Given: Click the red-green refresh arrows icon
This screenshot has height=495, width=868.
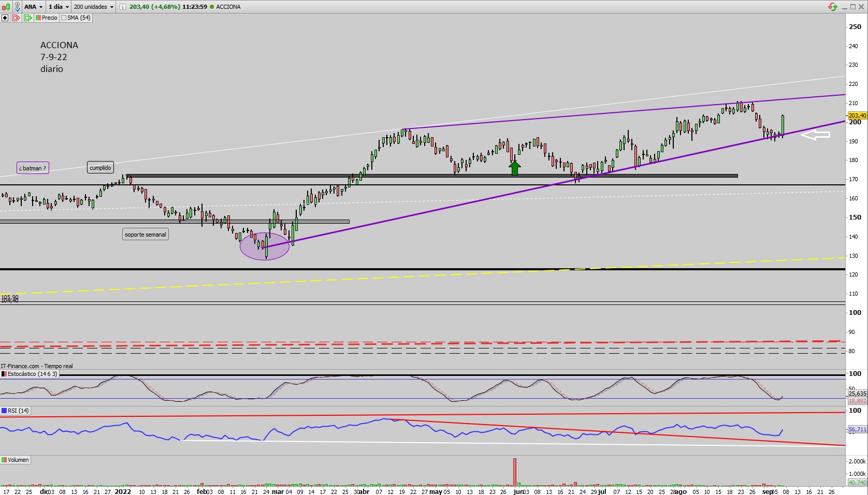Looking at the screenshot, I should [x=833, y=7].
